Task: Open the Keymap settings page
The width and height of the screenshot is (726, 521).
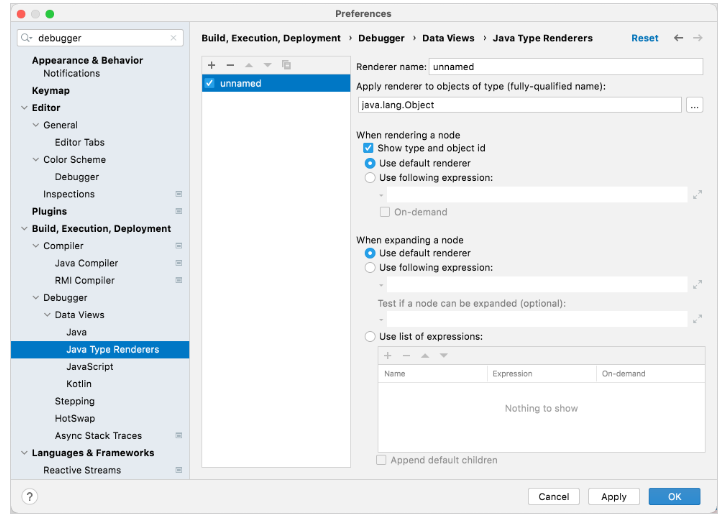Action: 51,91
